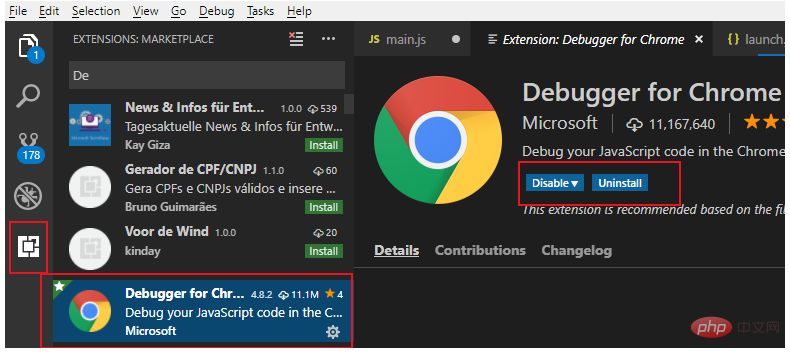Screen dimensions: 790x360
Task: Click Voor de Wind placeholder icon
Action: click(90, 248)
